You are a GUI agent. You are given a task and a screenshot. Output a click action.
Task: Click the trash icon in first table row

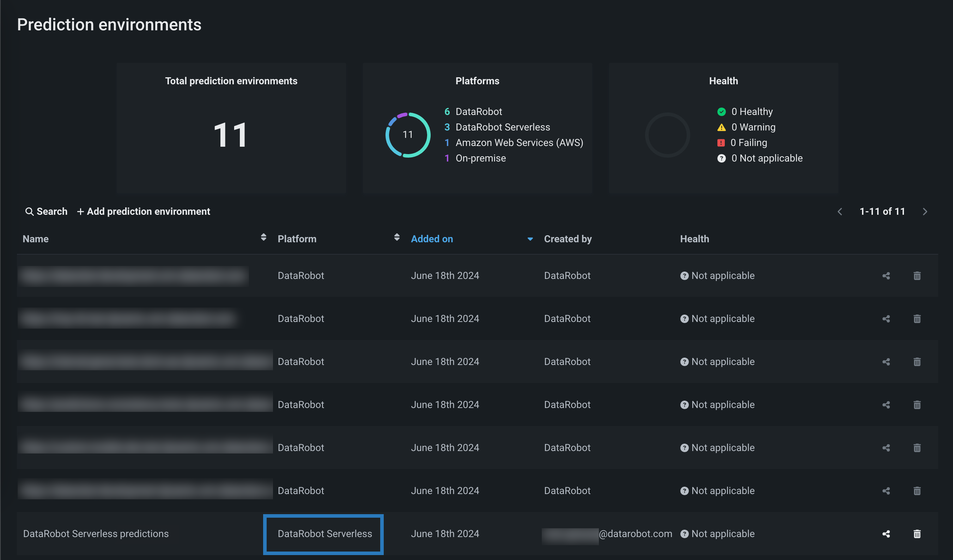pos(917,276)
